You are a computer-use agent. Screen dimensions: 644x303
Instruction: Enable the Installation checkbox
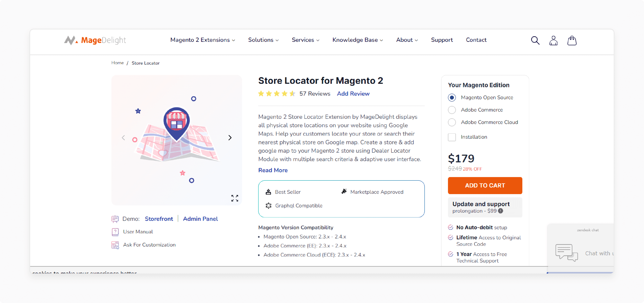point(452,137)
